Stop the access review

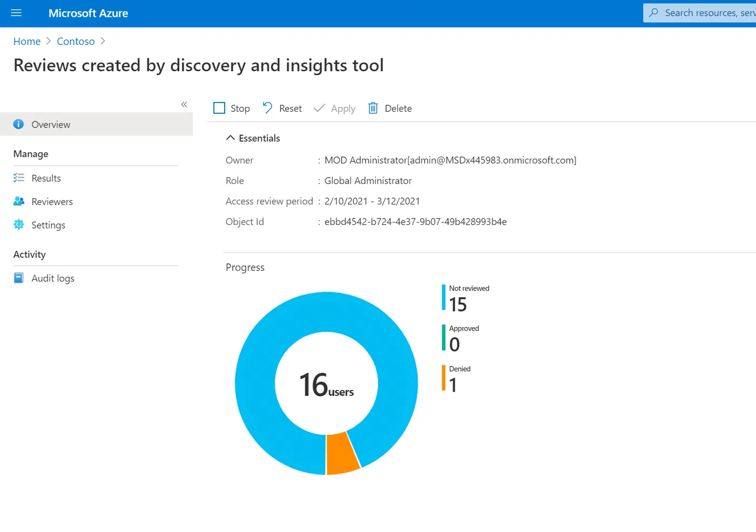[232, 108]
